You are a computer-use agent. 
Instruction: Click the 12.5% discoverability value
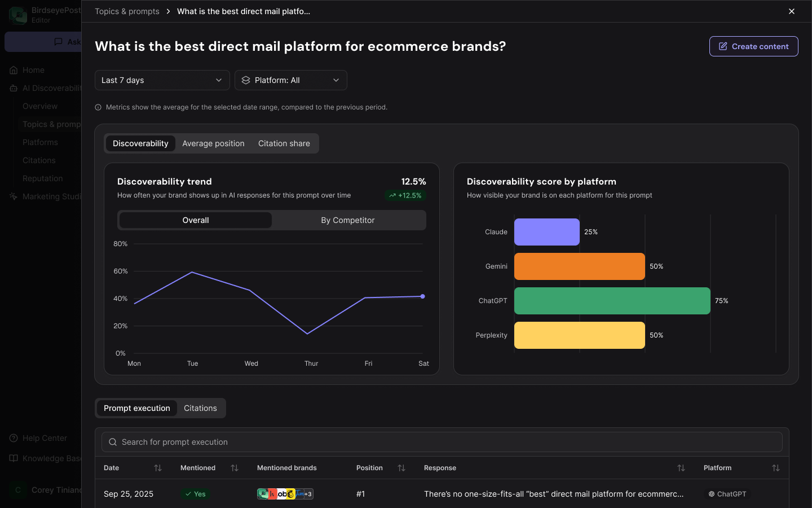point(414,181)
